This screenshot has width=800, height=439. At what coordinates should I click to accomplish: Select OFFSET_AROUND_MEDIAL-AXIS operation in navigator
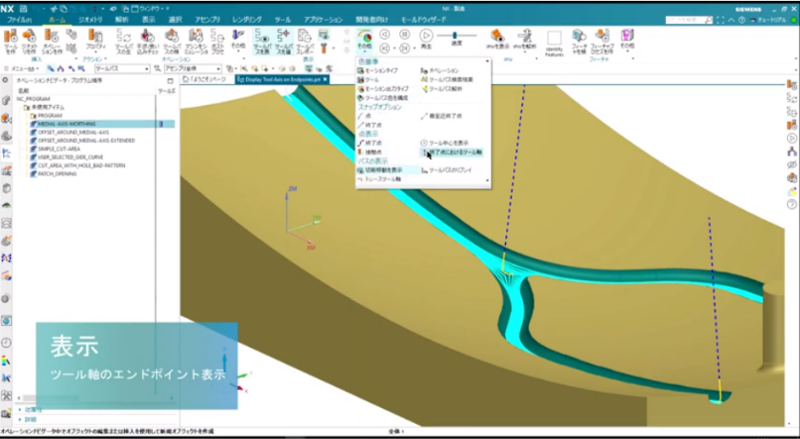click(80, 132)
